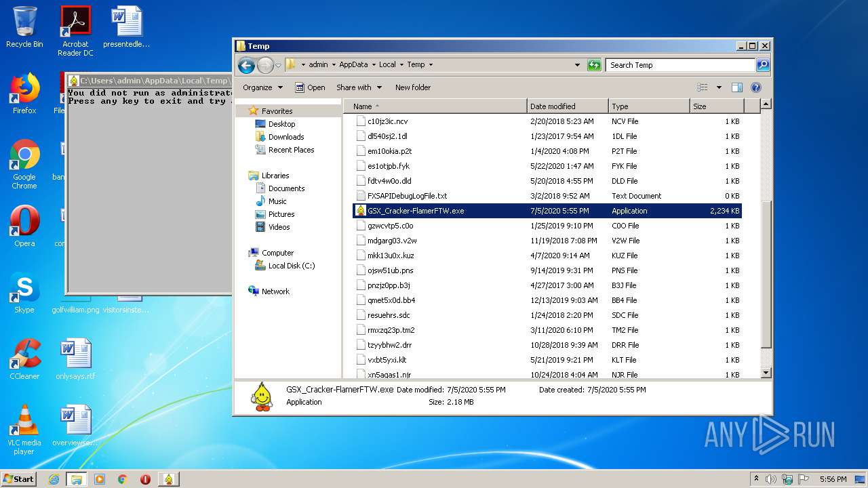
Task: Click in Search Temp field
Action: [x=680, y=65]
